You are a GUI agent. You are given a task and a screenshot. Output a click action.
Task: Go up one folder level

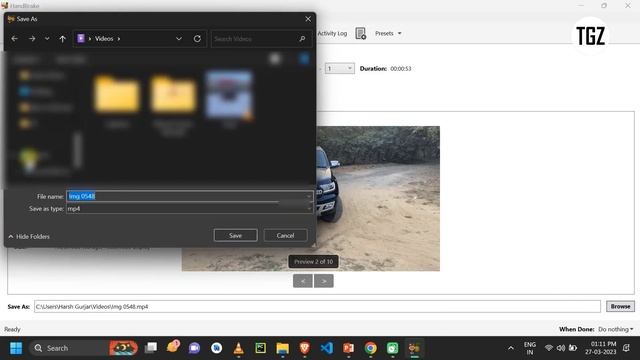click(x=62, y=39)
